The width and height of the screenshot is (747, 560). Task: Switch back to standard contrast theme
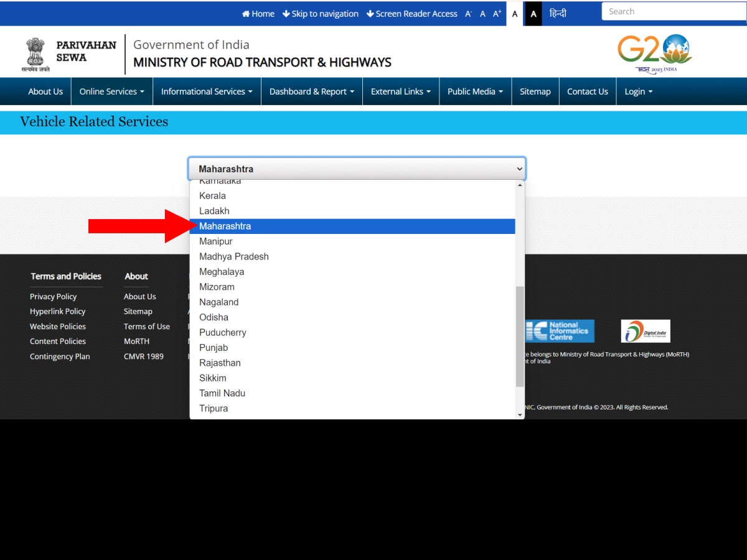(x=514, y=13)
